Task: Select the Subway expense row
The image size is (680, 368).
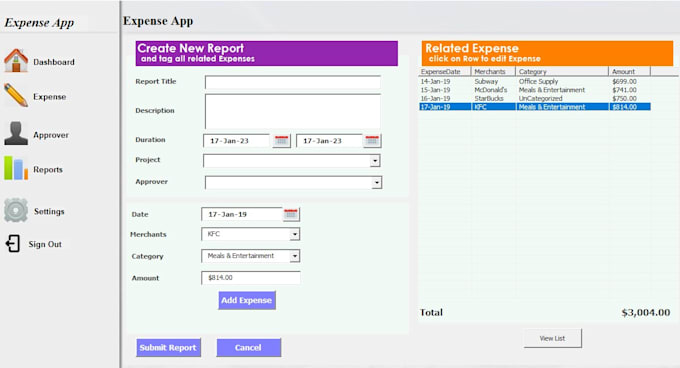Action: (x=535, y=81)
